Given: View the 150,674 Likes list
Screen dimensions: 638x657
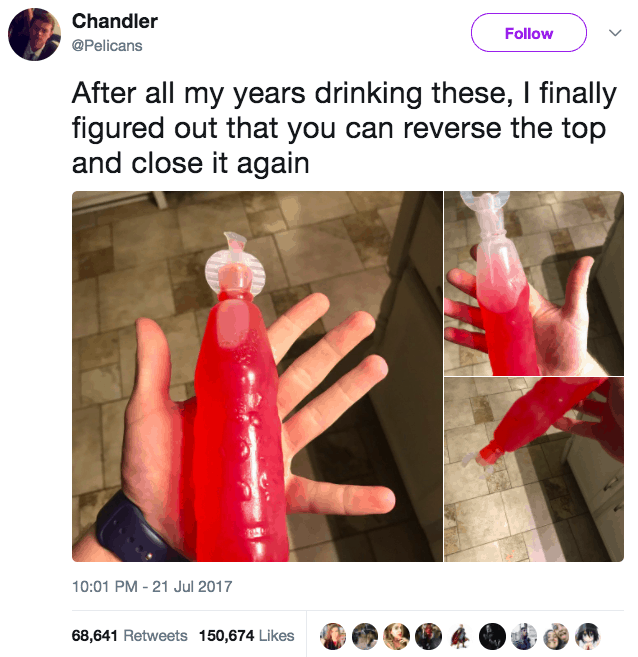Looking at the screenshot, I should click(x=246, y=636).
